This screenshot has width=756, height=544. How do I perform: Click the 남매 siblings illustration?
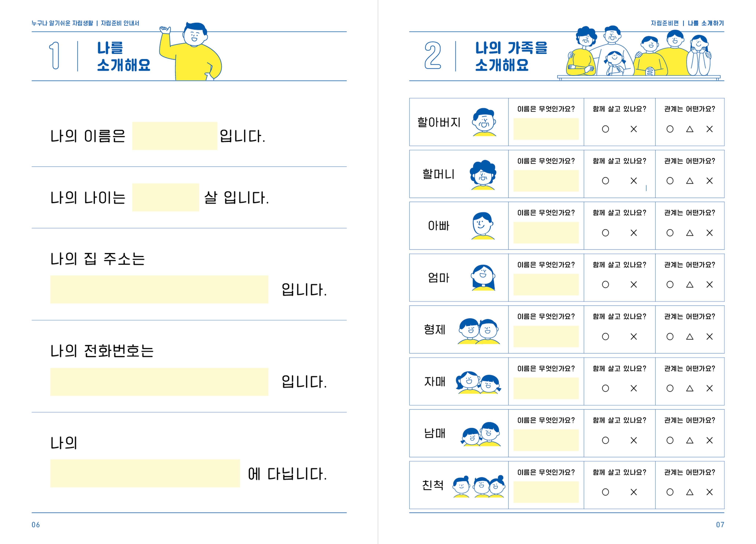[x=480, y=434]
